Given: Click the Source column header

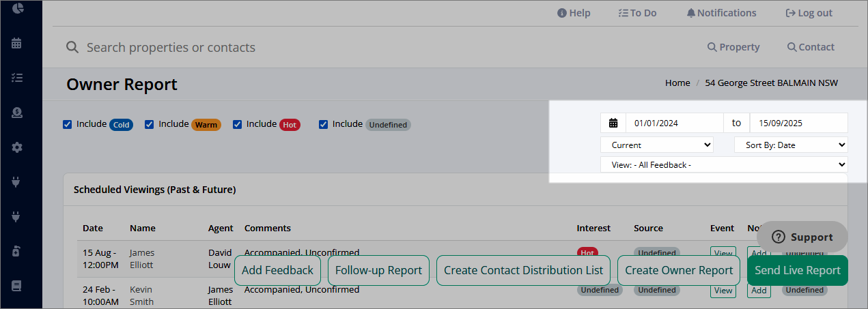Looking at the screenshot, I should (648, 228).
